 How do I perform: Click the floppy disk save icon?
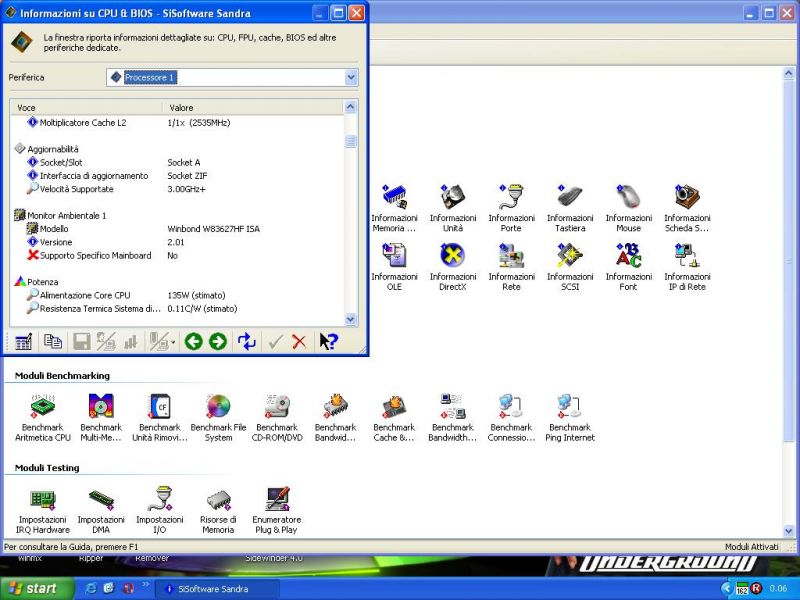pyautogui.click(x=82, y=341)
